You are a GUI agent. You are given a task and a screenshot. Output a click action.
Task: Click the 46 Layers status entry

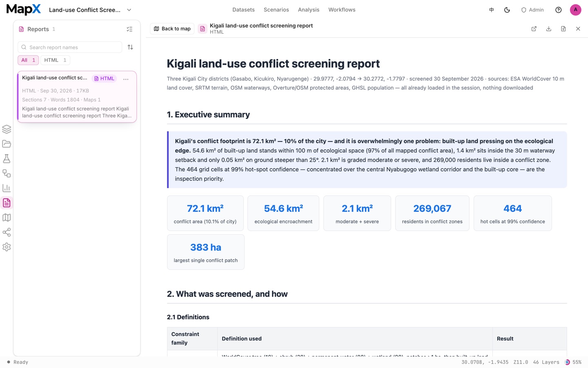point(546,362)
